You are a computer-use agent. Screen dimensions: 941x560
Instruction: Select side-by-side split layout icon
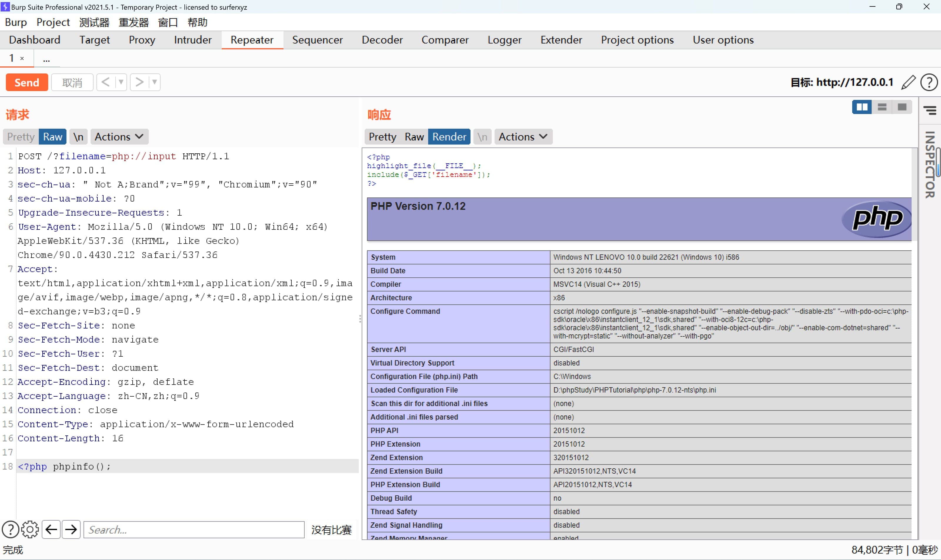coord(862,107)
